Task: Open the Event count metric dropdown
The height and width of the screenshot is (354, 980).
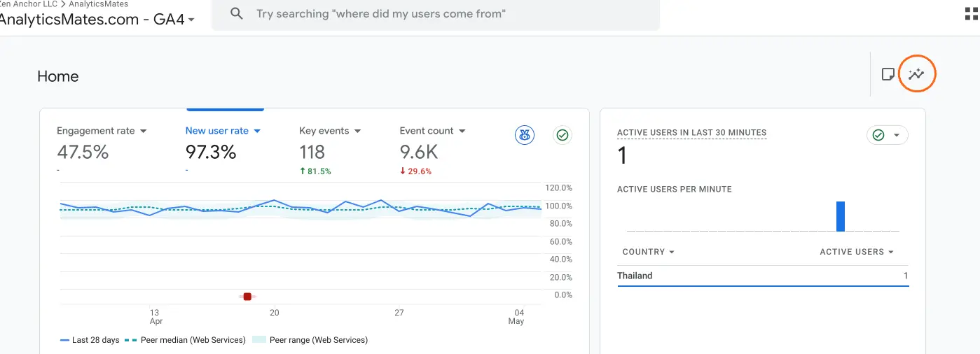Action: (x=433, y=131)
